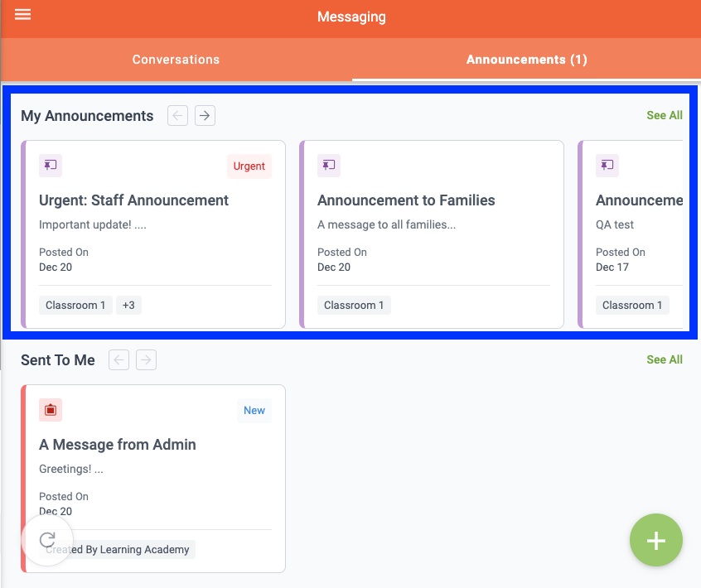
Task: Click the left arrow beside My Announcements
Action: pyautogui.click(x=177, y=116)
